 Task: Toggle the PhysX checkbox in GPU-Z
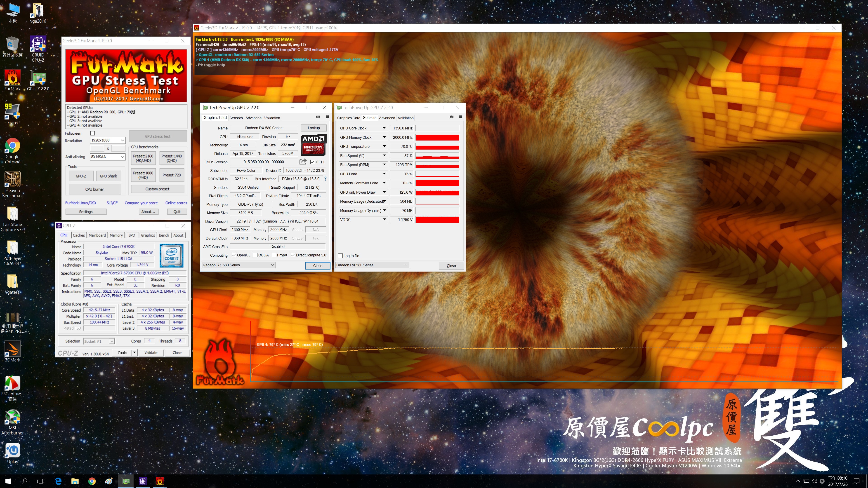tap(274, 255)
